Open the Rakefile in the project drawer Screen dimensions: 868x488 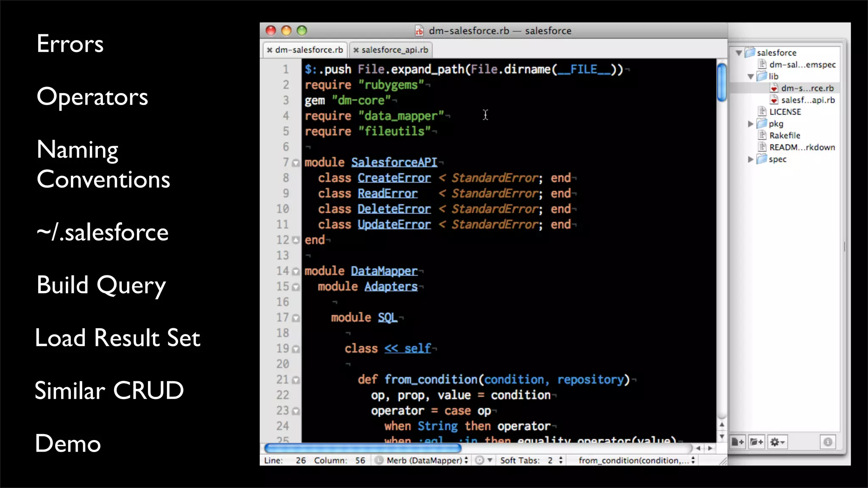[x=785, y=136]
